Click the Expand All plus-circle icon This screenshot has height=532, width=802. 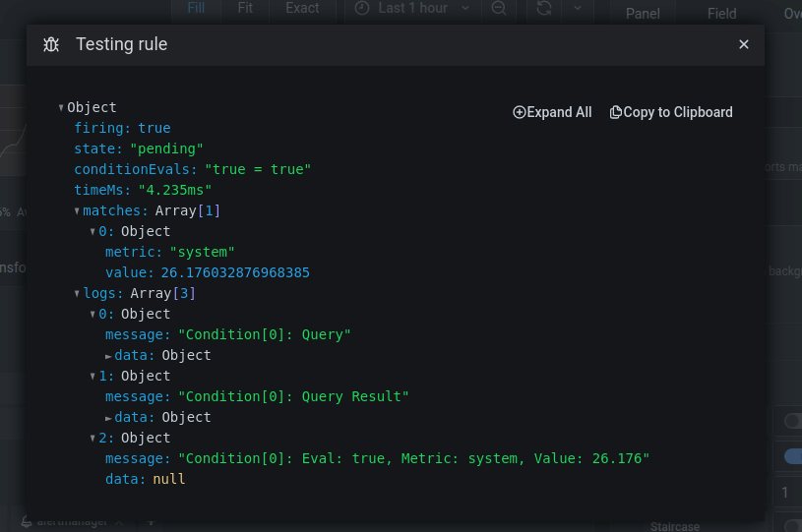(x=520, y=112)
